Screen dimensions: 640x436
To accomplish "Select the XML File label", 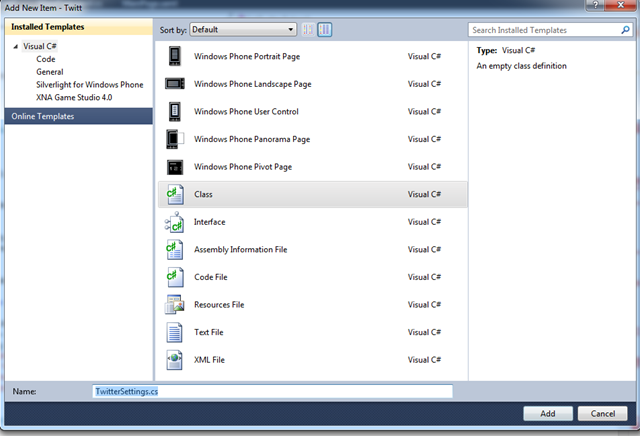I will coord(209,360).
